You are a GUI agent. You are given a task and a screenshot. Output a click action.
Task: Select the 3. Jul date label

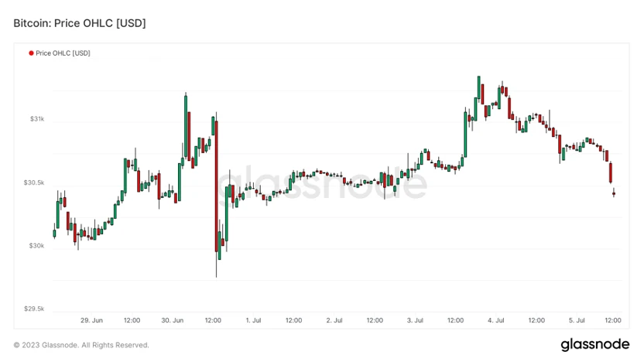click(x=414, y=320)
